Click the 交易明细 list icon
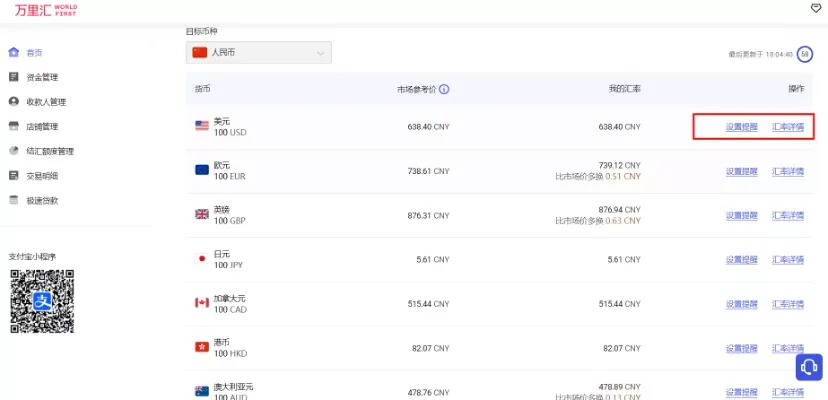The width and height of the screenshot is (828, 400). tap(14, 175)
